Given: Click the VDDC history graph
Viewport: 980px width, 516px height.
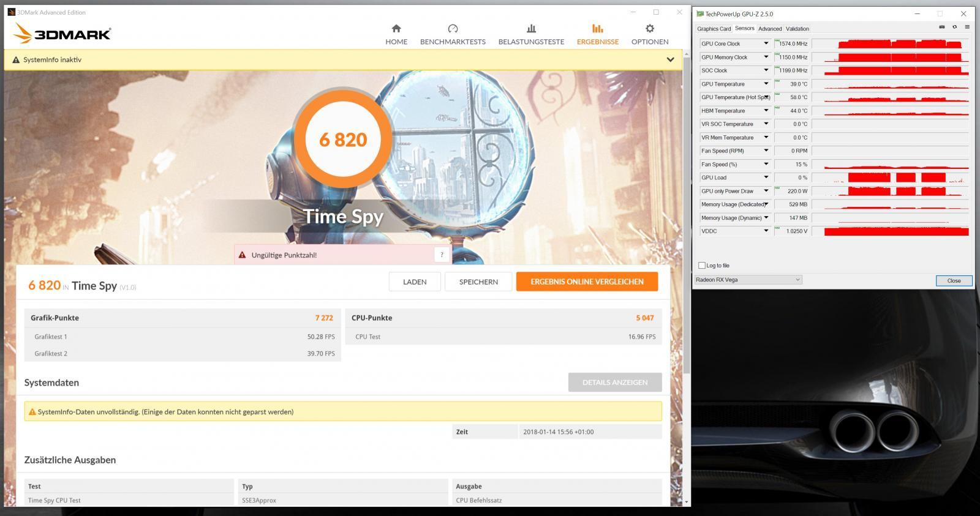Looking at the screenshot, I should pyautogui.click(x=891, y=231).
